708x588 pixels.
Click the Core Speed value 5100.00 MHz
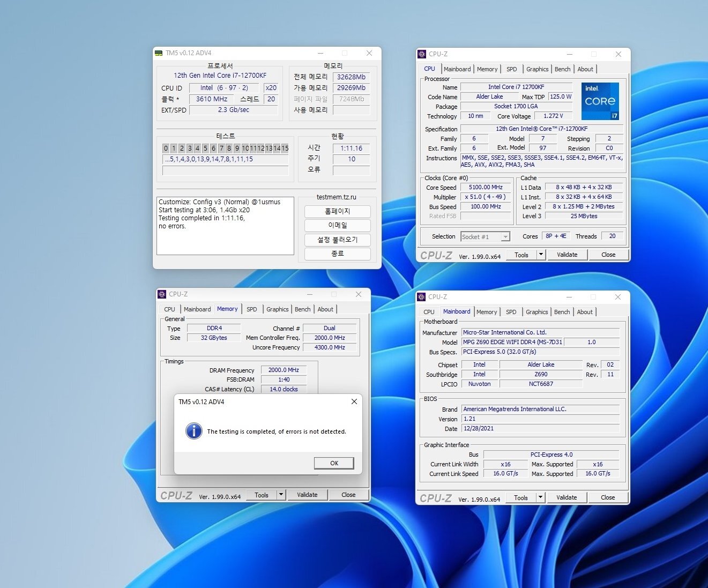click(486, 188)
